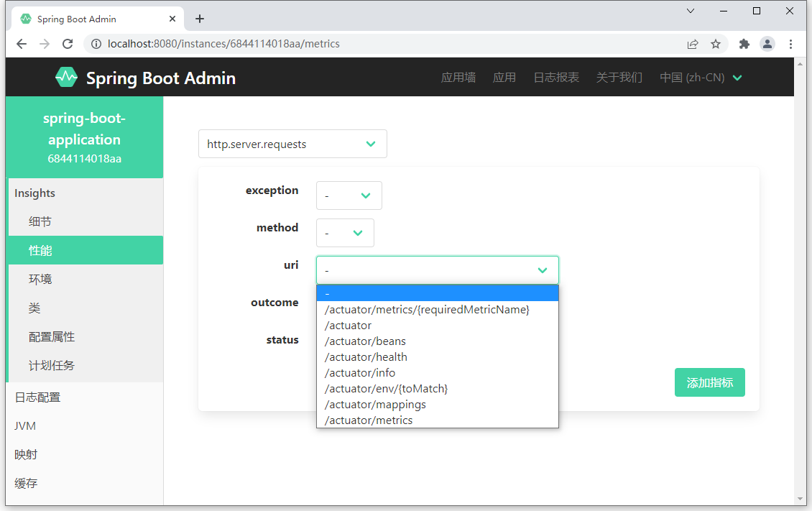Open 日志配置 in the sidebar
The width and height of the screenshot is (812, 511).
(x=38, y=397)
